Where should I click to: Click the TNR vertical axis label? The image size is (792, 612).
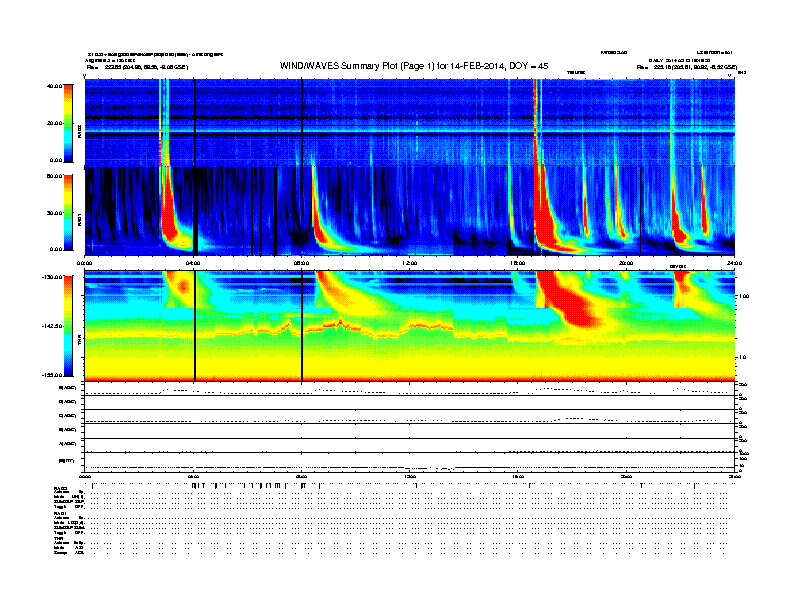point(79,342)
